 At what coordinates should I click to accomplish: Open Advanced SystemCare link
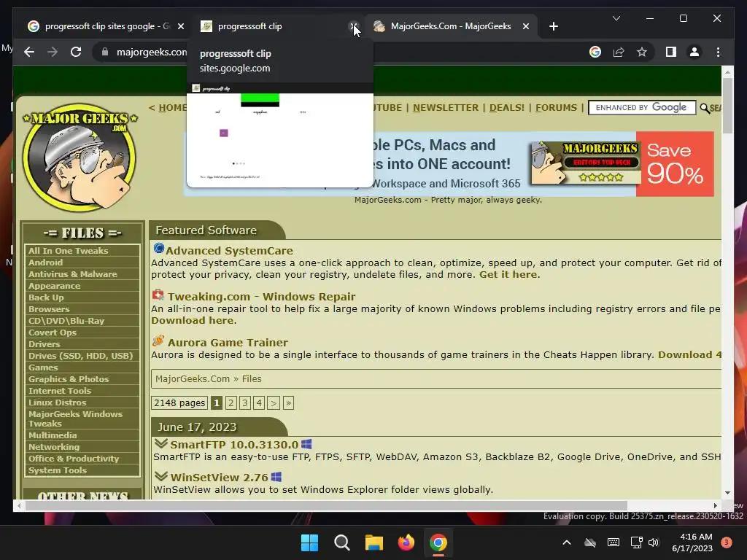(229, 251)
